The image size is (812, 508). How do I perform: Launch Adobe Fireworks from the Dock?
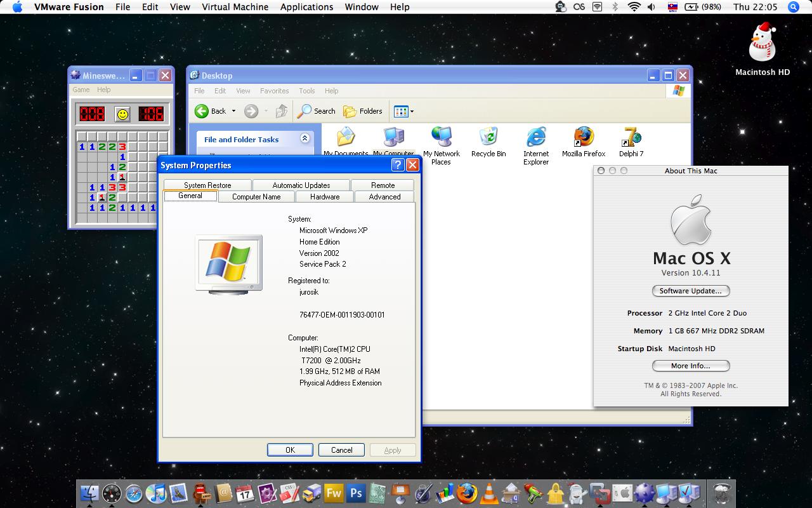tap(334, 493)
